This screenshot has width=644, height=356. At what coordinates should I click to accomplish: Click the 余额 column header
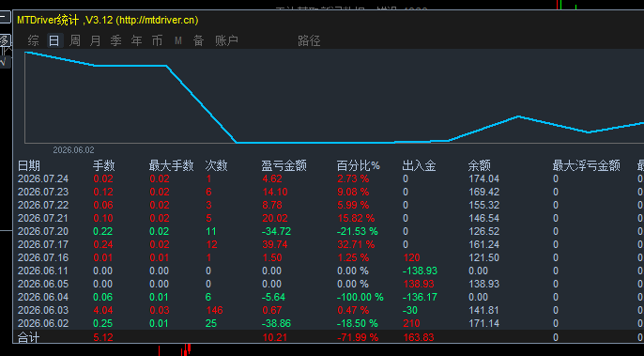479,165
